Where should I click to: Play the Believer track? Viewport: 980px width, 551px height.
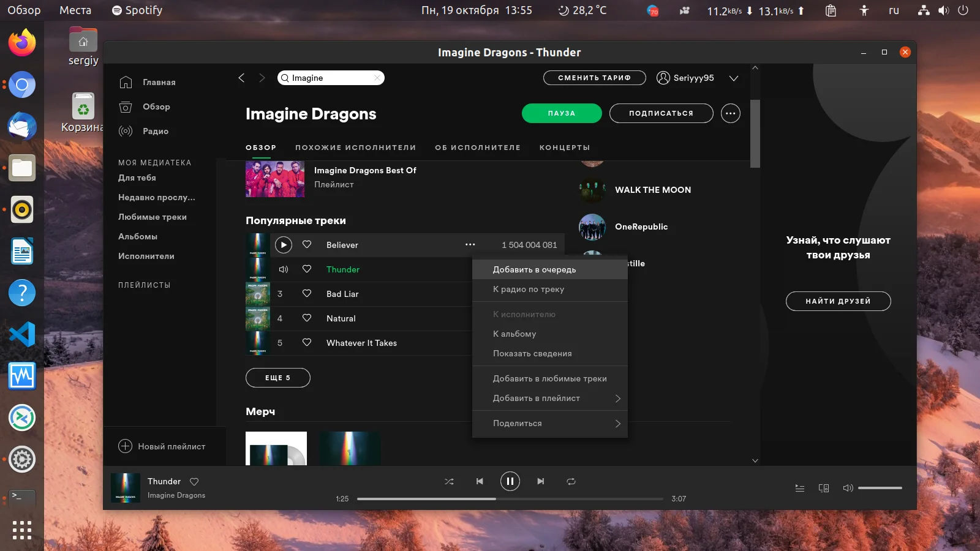[x=283, y=245]
